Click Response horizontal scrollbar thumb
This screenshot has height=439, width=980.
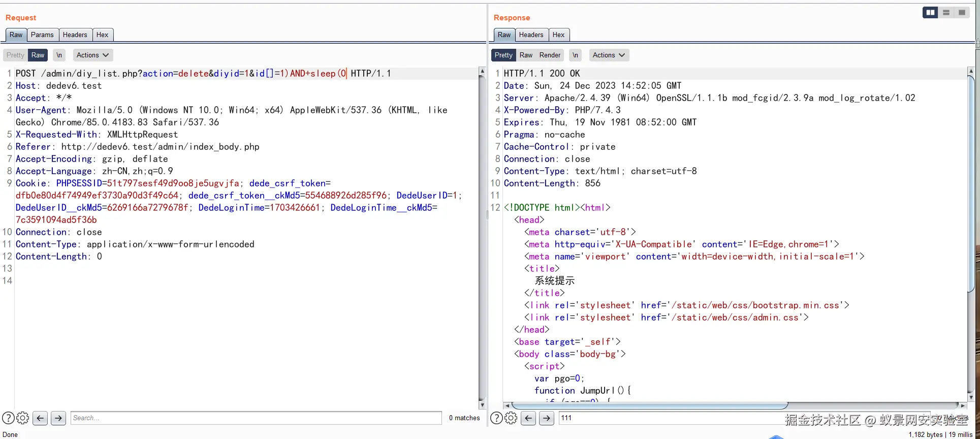(649, 405)
